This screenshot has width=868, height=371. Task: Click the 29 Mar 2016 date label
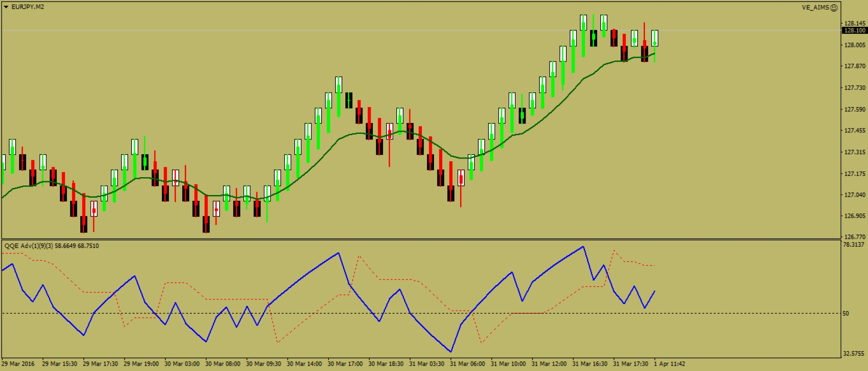point(18,364)
